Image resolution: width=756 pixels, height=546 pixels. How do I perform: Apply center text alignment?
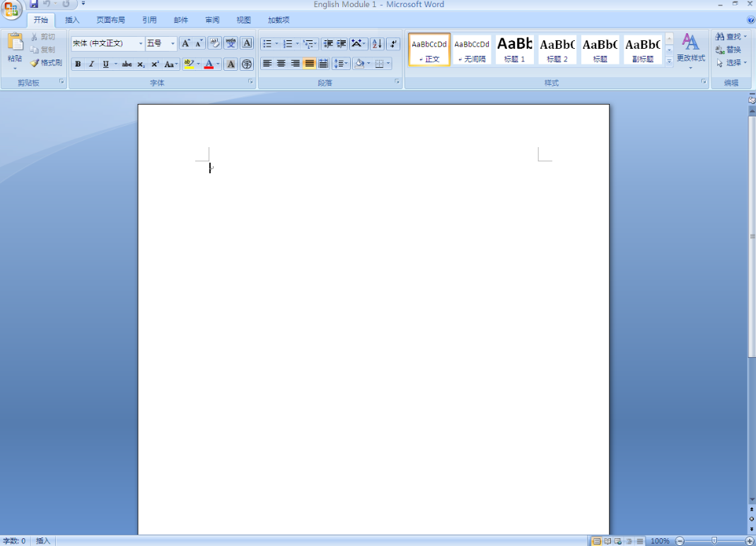(x=281, y=64)
